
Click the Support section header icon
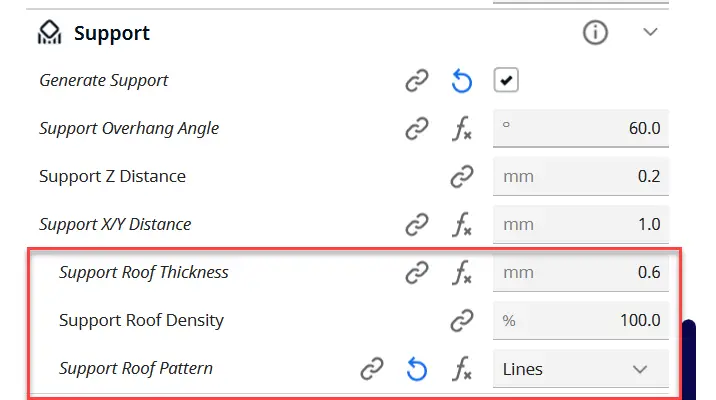[49, 32]
